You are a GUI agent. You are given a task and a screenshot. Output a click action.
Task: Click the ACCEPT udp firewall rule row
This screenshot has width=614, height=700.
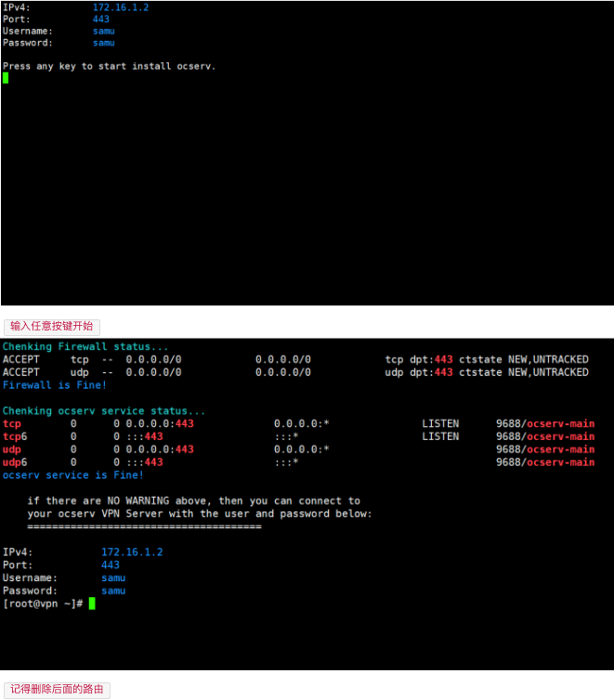click(x=295, y=372)
